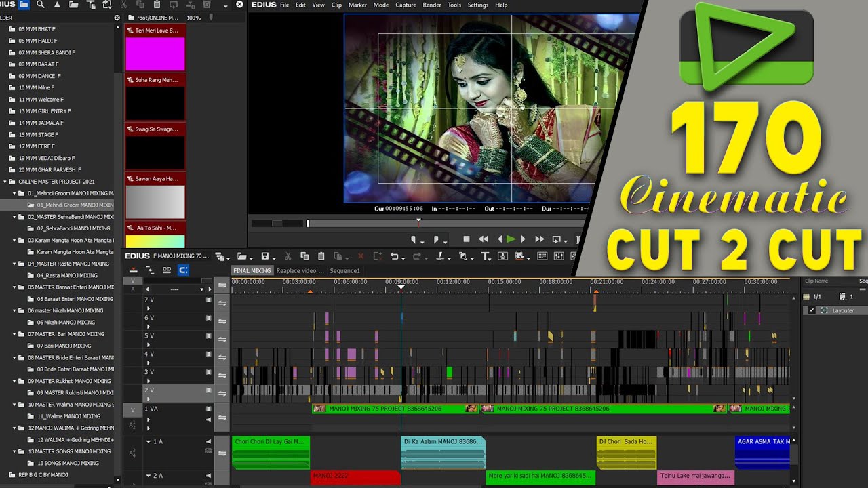Viewport: 868px width, 488px height.
Task: Click the Stop button in player
Action: click(467, 239)
